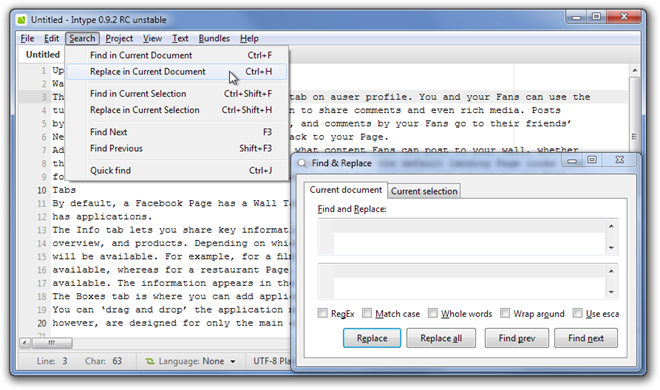Open the Edit menu
Image resolution: width=660 pixels, height=390 pixels.
(51, 39)
